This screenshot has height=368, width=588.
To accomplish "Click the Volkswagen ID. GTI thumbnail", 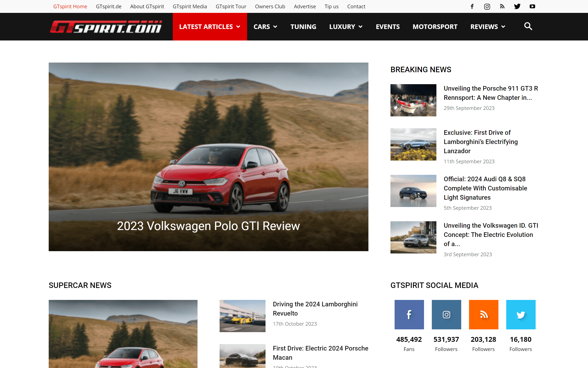I will click(413, 237).
